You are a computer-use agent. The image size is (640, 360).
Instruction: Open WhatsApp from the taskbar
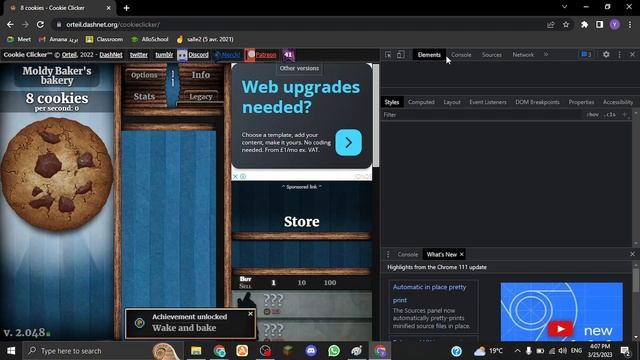click(334, 351)
